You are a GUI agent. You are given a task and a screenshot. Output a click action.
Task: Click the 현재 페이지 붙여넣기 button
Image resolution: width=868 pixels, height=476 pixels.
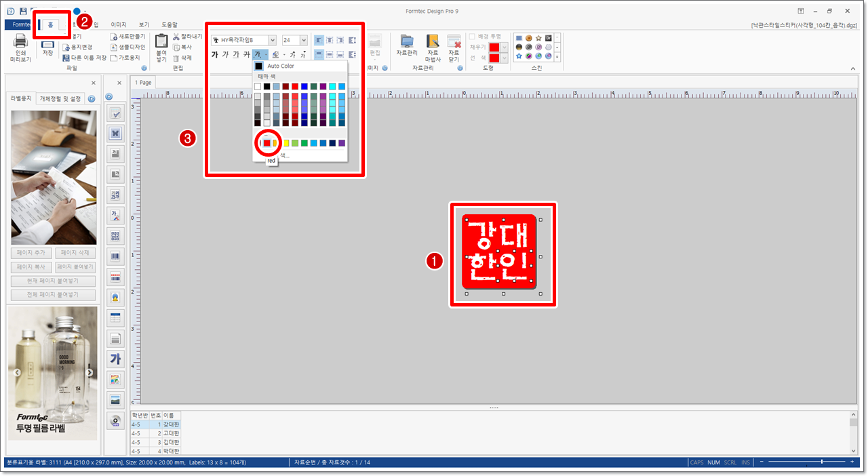coord(53,281)
